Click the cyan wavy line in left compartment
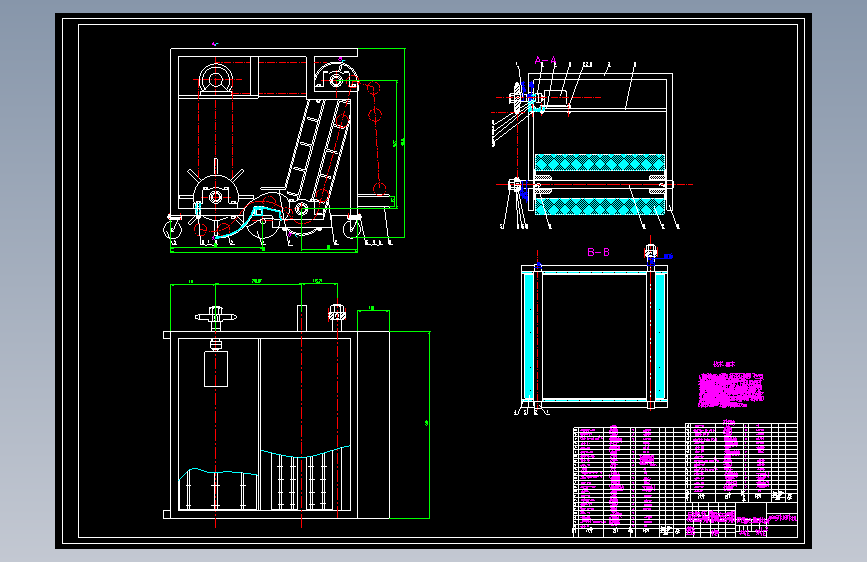Screen dimensions: 867x562 (x=218, y=473)
